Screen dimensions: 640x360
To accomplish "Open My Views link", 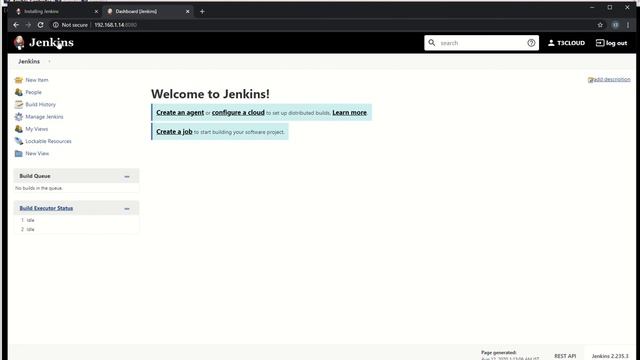I will 37,129.
